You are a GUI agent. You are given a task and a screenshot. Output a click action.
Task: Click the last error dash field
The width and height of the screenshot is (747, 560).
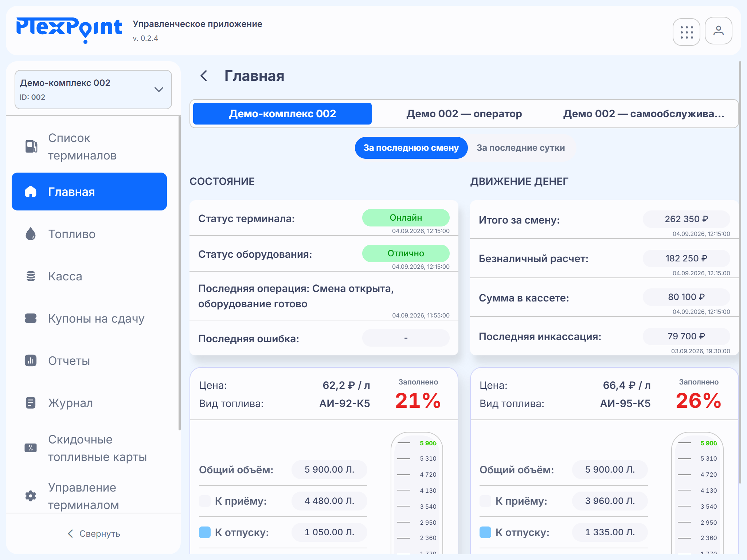pos(406,338)
